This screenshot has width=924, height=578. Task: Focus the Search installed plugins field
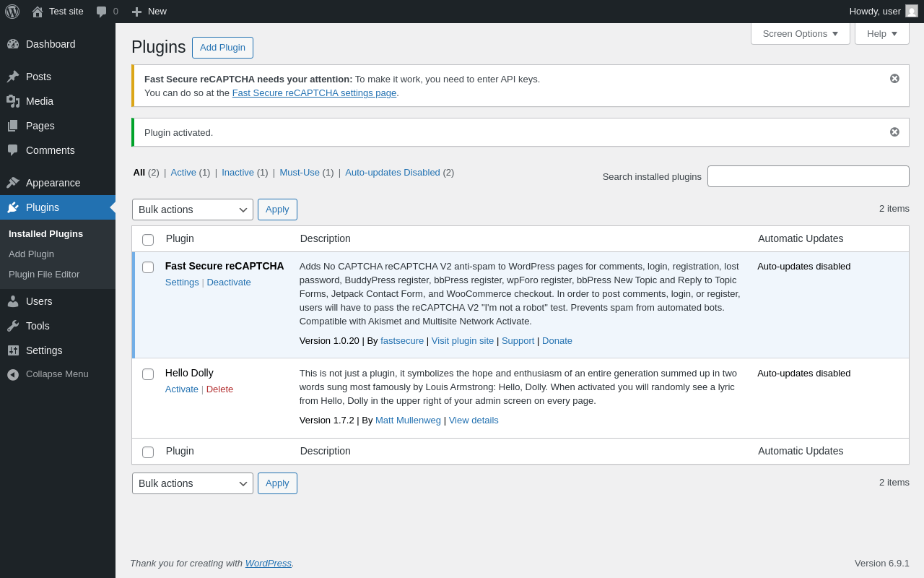(808, 176)
